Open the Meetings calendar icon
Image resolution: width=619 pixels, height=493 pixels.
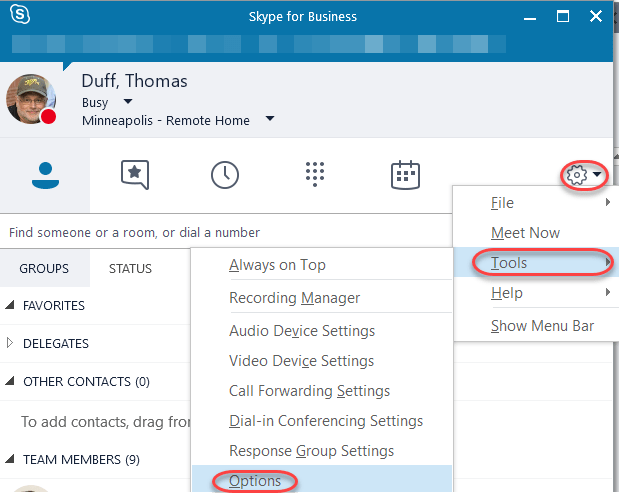point(405,175)
